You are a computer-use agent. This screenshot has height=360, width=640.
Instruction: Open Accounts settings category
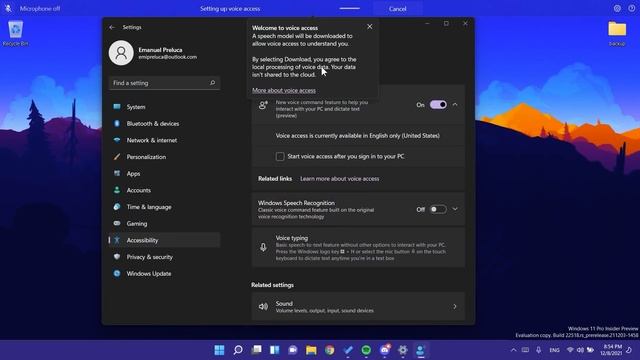pyautogui.click(x=164, y=190)
